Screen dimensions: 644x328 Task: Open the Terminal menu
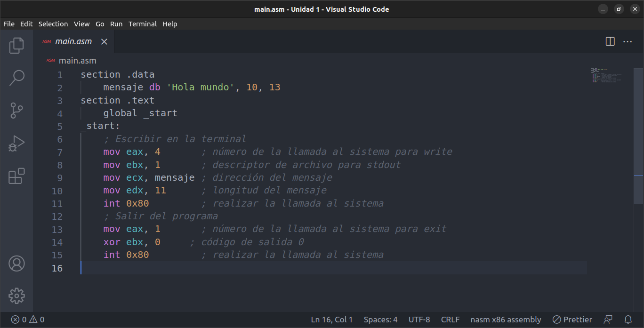tap(143, 24)
